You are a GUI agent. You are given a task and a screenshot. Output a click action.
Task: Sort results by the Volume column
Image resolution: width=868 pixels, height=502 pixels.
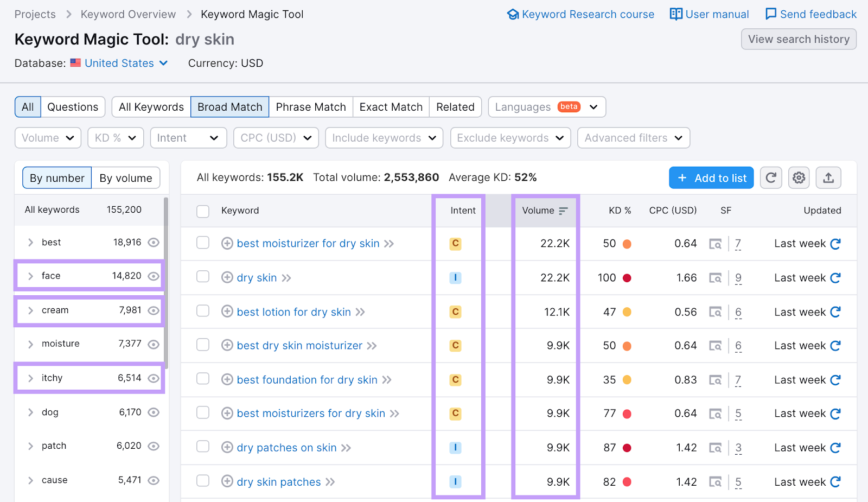[x=544, y=211]
